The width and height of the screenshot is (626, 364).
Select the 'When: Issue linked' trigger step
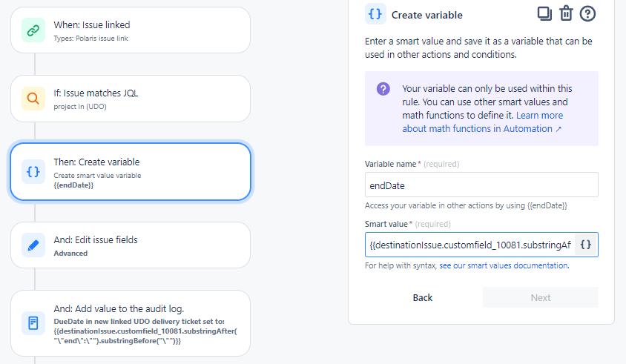pyautogui.click(x=130, y=30)
